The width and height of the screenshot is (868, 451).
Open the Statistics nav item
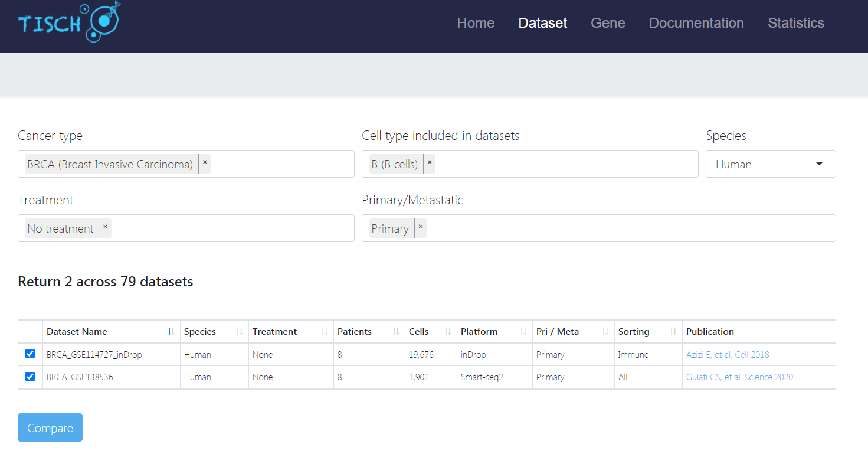click(x=796, y=23)
